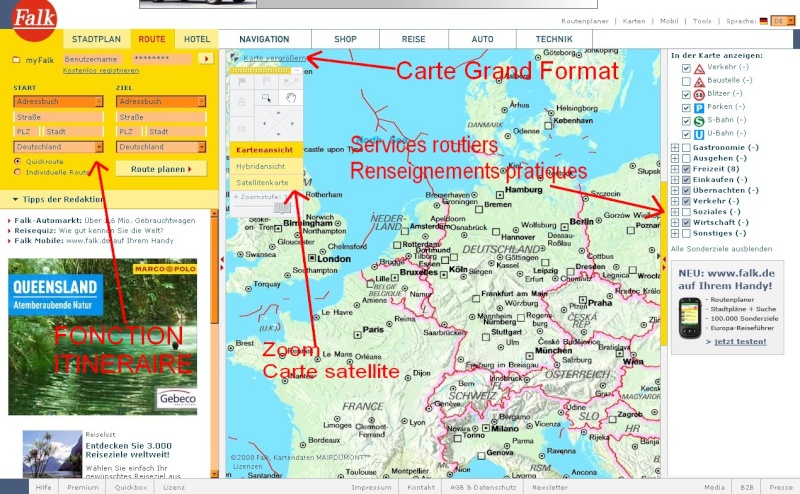
Task: Click the Verkehr warning triangle icon
Action: (x=699, y=68)
